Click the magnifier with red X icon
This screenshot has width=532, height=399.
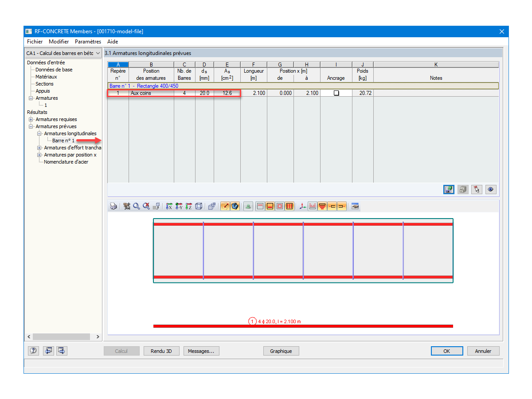[146, 206]
